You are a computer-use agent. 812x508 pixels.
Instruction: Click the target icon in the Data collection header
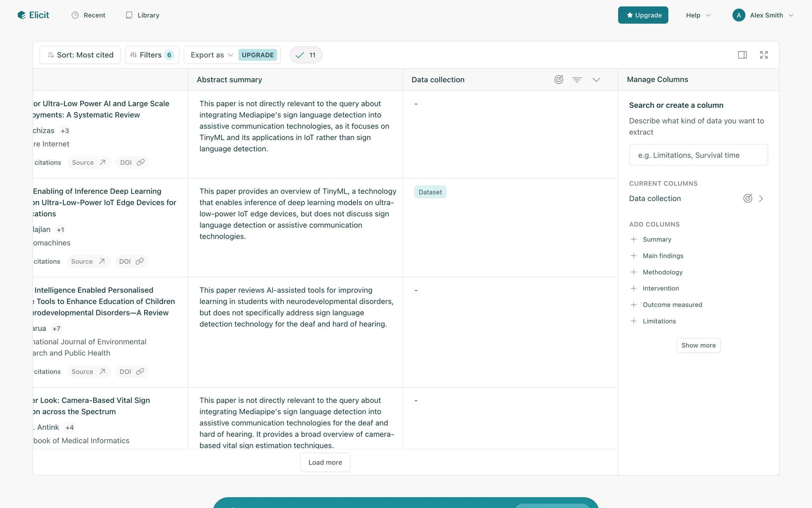559,80
